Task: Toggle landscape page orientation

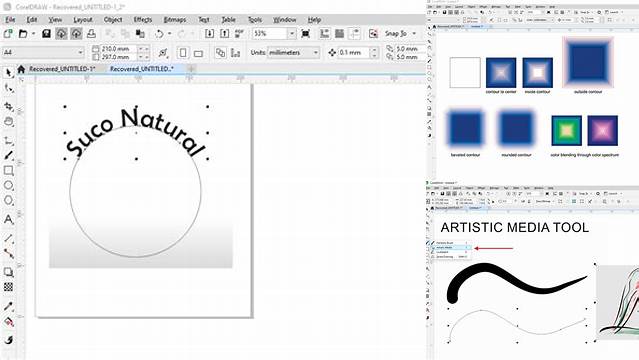Action: coord(198,53)
